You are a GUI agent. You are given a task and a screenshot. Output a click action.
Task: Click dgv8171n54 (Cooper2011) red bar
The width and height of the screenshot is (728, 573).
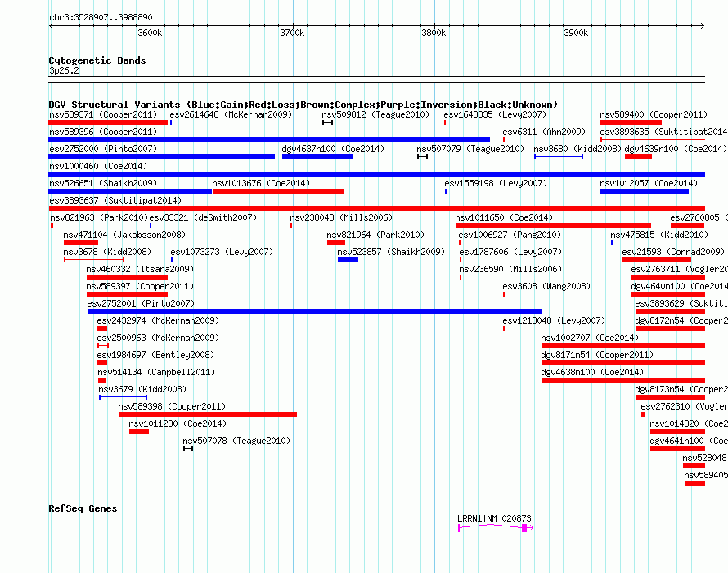coord(623,363)
